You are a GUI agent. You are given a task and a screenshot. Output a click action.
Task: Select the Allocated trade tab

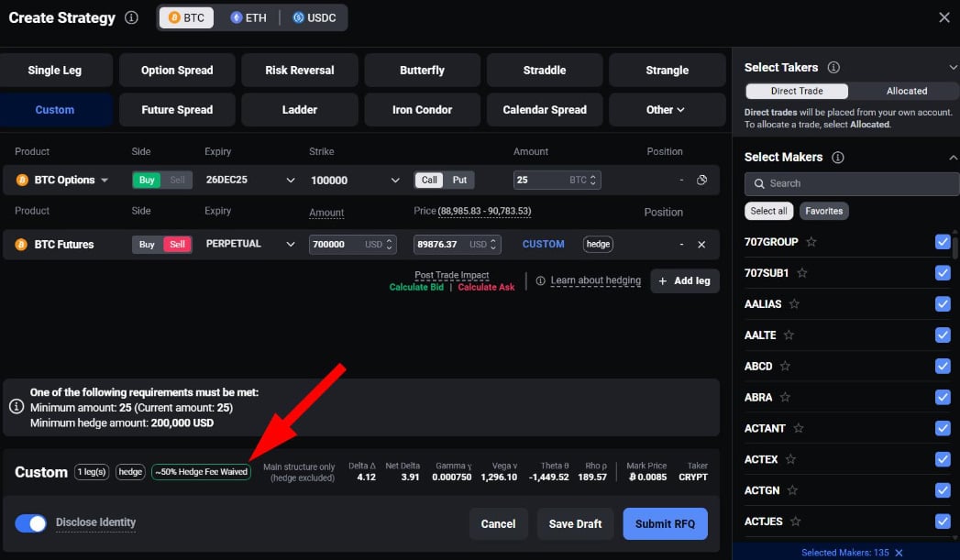coord(906,92)
